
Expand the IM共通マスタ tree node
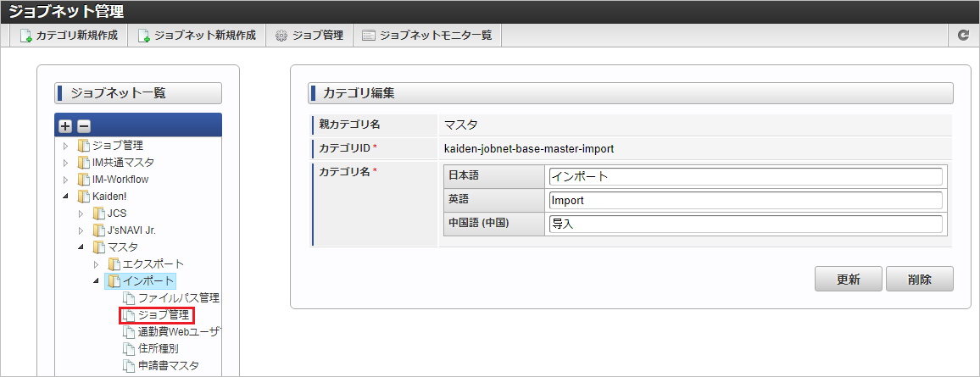click(67, 163)
